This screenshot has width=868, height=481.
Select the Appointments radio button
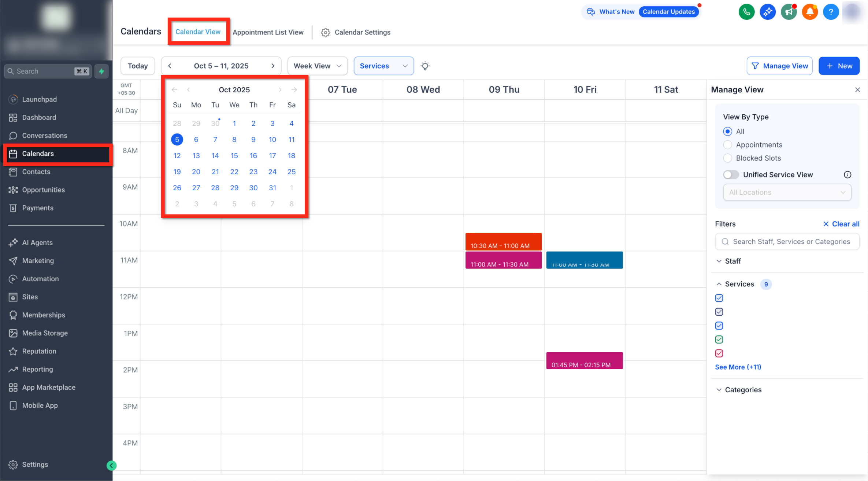(727, 145)
